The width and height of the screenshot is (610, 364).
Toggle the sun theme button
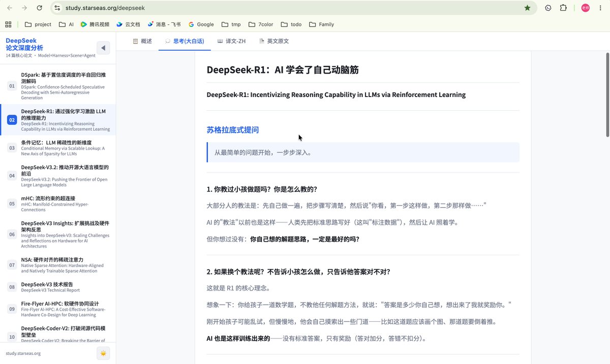pyautogui.click(x=103, y=353)
